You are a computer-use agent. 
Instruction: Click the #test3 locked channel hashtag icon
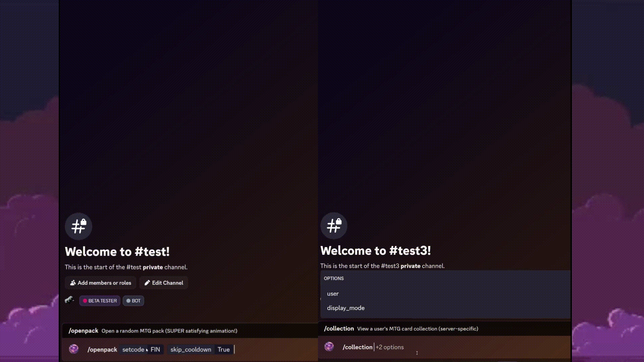tap(334, 226)
